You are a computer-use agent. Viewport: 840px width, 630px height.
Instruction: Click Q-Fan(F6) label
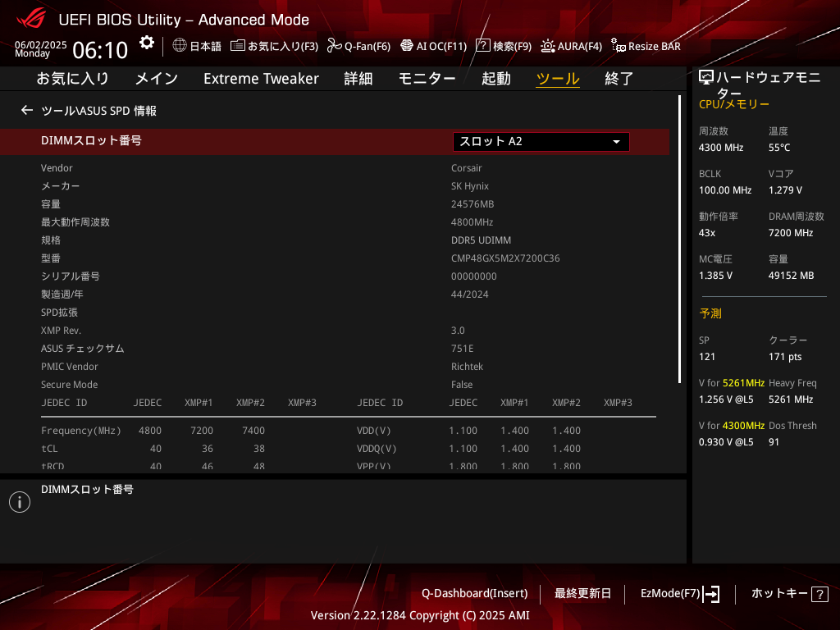[367, 47]
